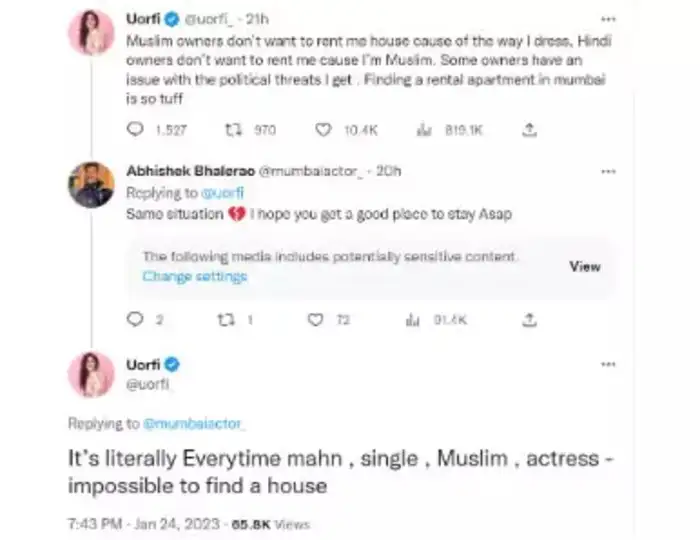Open more options on Uorfi's first tweet
Image resolution: width=700 pixels, height=540 pixels.
(609, 19)
